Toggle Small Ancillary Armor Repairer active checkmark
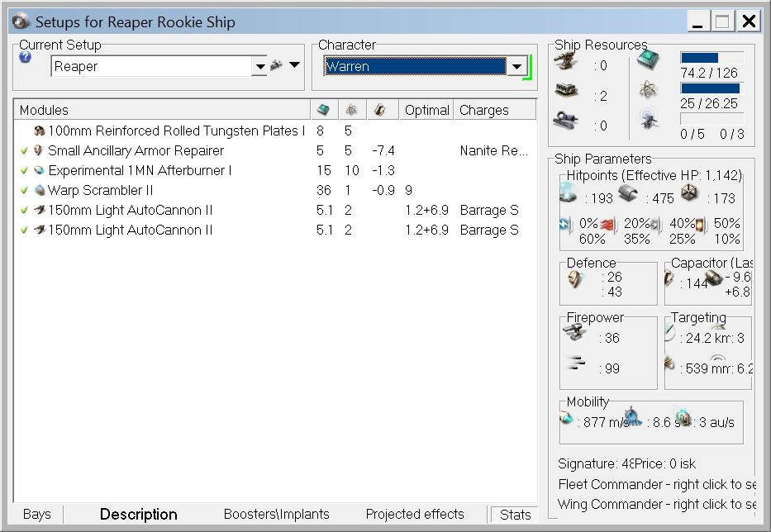771x532 pixels. tap(24, 151)
